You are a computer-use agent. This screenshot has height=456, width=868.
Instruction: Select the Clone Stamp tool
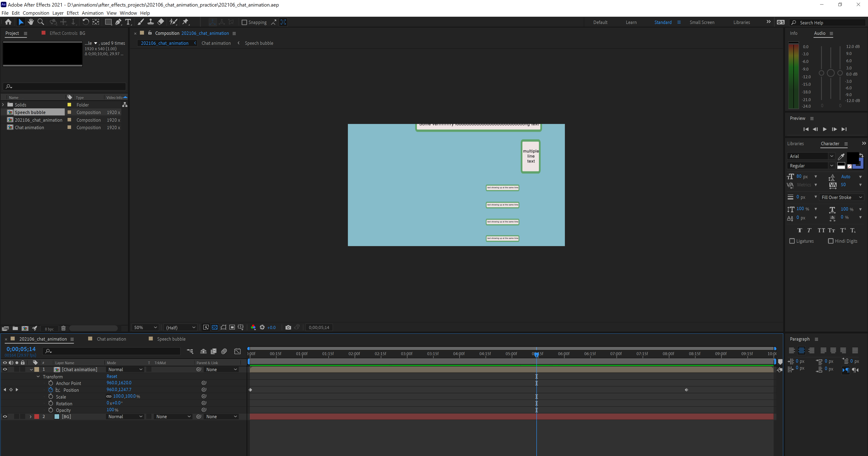[151, 22]
